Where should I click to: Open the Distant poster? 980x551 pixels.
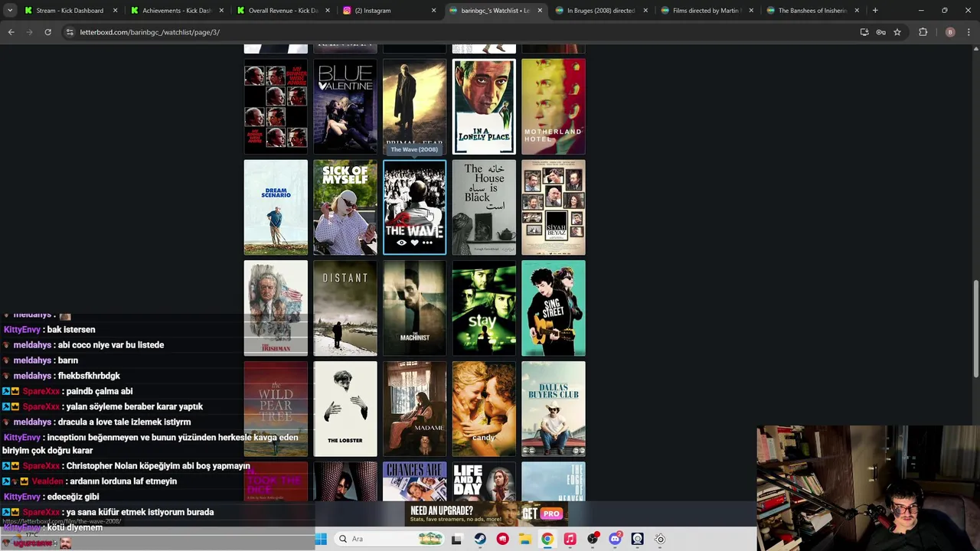[x=345, y=308]
